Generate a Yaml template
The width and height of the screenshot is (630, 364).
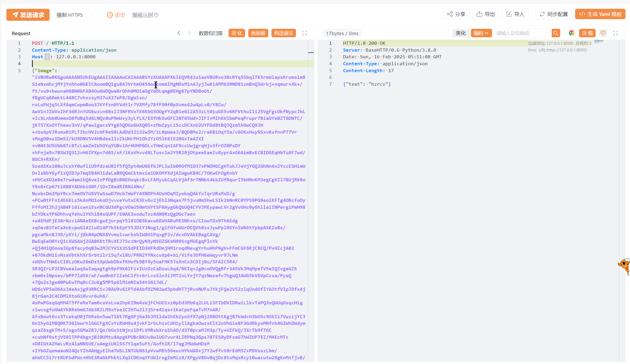[600, 14]
